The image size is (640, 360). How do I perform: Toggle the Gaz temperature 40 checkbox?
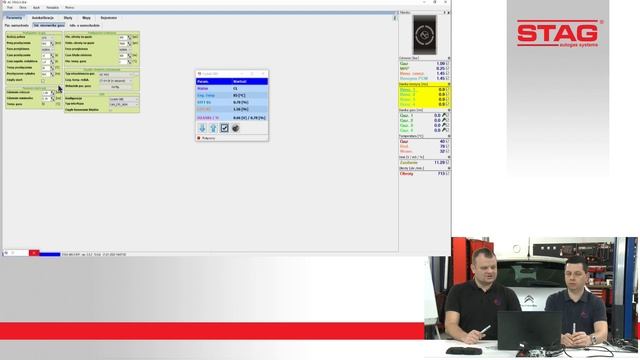pos(448,141)
